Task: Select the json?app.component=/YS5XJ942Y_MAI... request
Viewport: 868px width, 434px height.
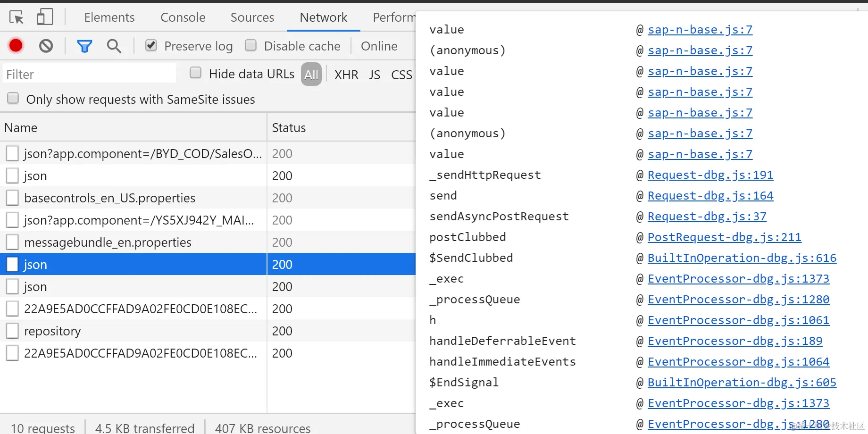Action: pyautogui.click(x=208, y=220)
